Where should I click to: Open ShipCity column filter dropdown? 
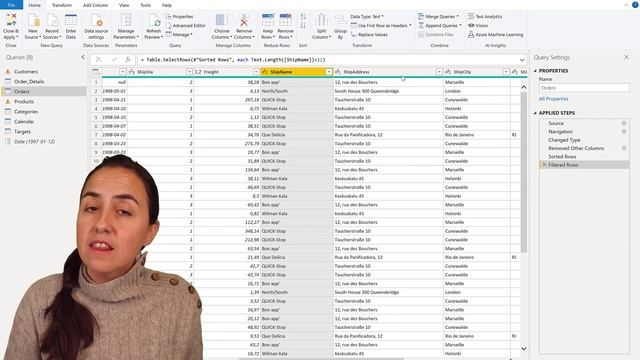506,72
